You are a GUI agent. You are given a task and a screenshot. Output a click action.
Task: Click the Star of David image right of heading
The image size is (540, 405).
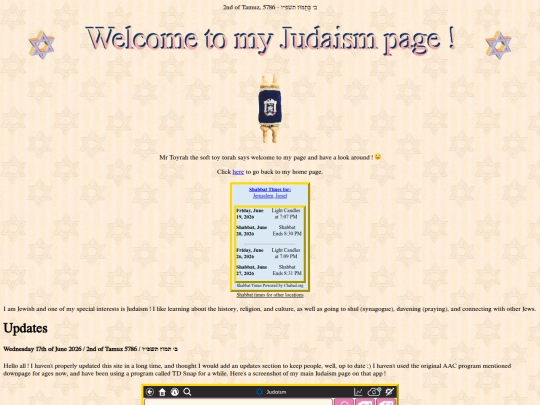point(498,45)
